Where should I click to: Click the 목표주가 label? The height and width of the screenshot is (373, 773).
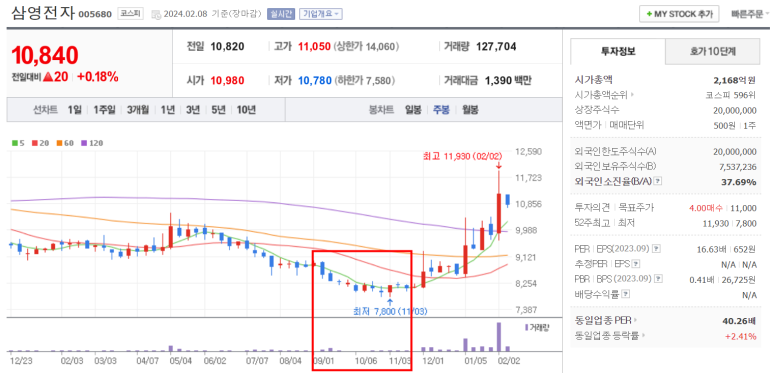[x=636, y=208]
